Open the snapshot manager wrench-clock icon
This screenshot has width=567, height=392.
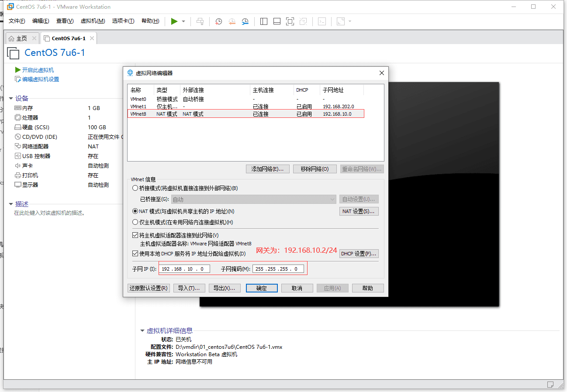[245, 21]
